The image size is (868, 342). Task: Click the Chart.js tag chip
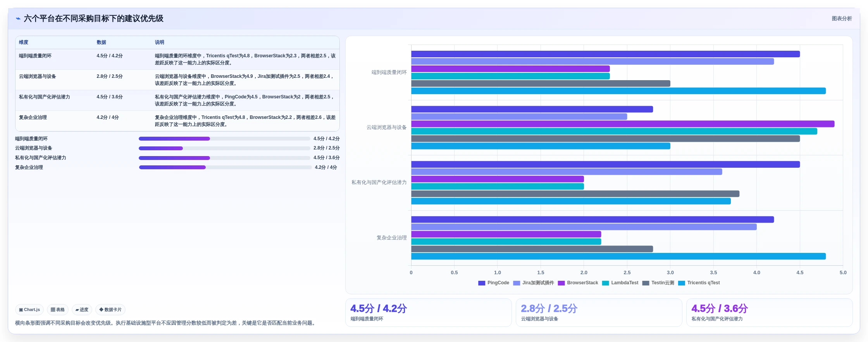pyautogui.click(x=29, y=310)
